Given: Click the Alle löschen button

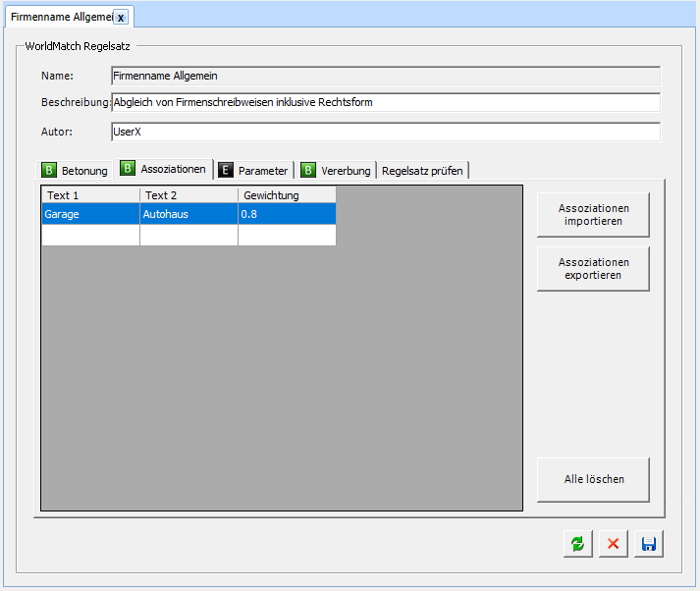Looking at the screenshot, I should pos(593,479).
